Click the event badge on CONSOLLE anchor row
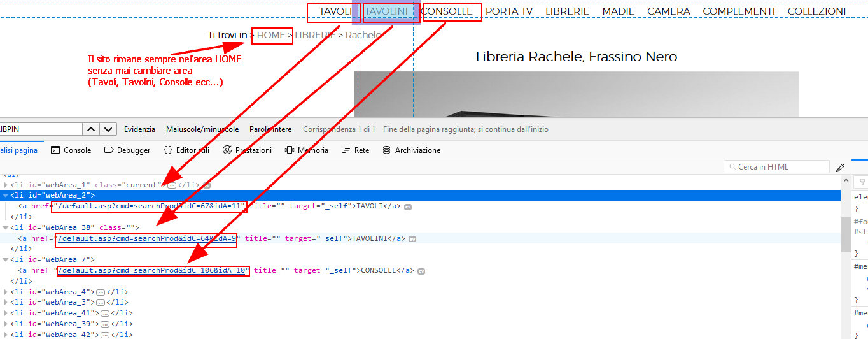The width and height of the screenshot is (868, 339). pos(421,271)
